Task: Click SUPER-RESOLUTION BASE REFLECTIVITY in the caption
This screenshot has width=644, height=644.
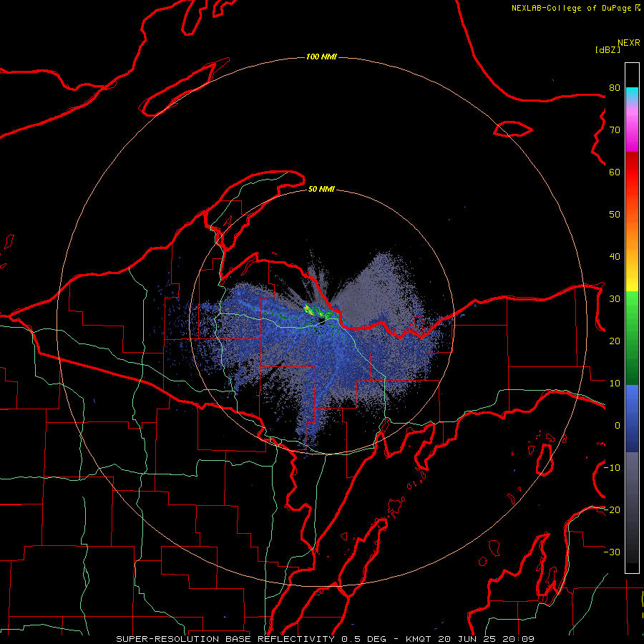Action: click(x=225, y=639)
